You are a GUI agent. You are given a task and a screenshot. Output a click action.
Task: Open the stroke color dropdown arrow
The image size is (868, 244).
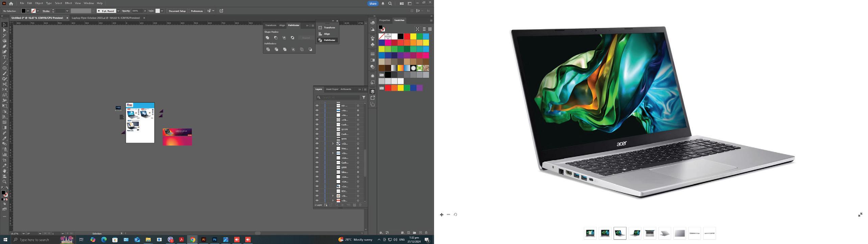[38, 11]
